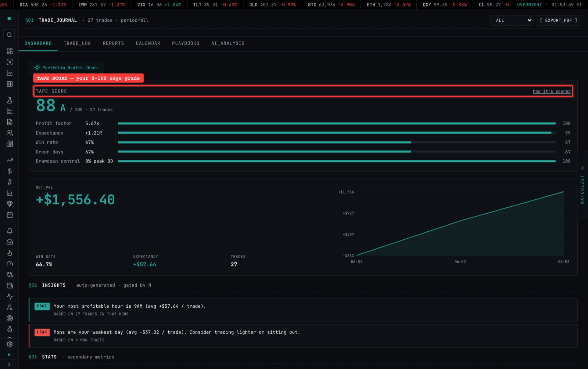Open the user-search icon in sidebar

(10, 307)
